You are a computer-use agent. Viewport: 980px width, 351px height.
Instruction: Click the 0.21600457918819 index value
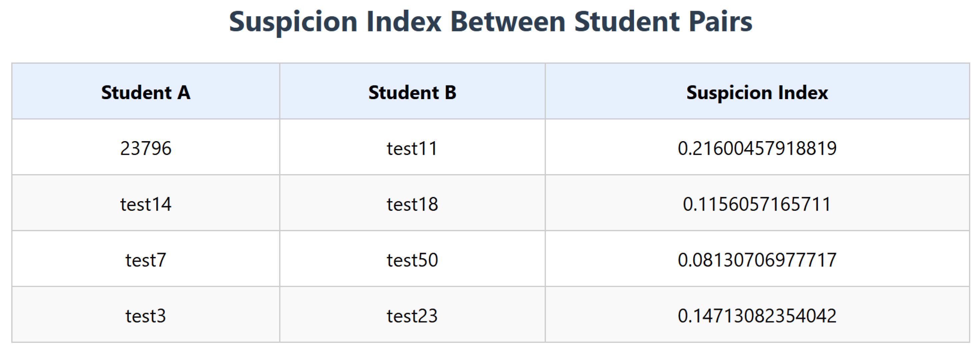tap(757, 148)
